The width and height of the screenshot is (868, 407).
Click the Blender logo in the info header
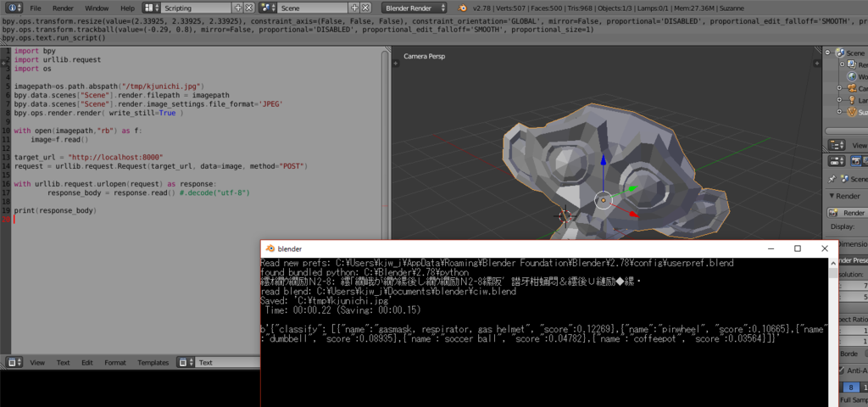pos(462,8)
